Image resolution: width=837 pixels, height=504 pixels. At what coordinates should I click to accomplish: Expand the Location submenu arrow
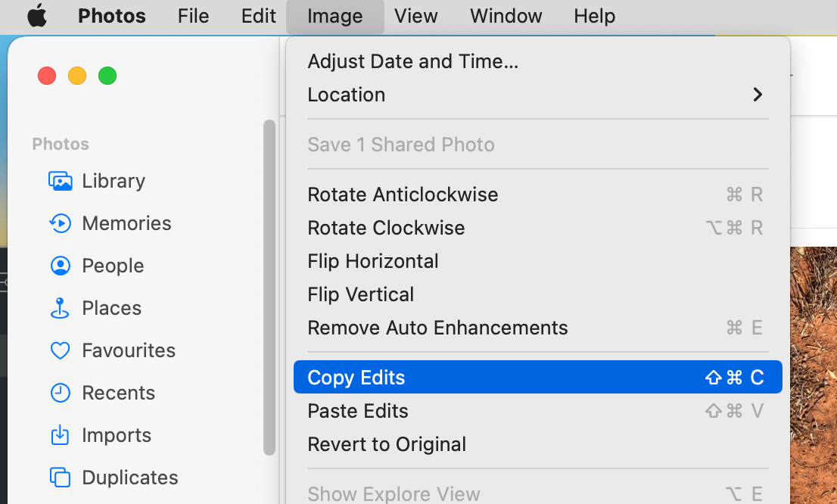tap(758, 95)
